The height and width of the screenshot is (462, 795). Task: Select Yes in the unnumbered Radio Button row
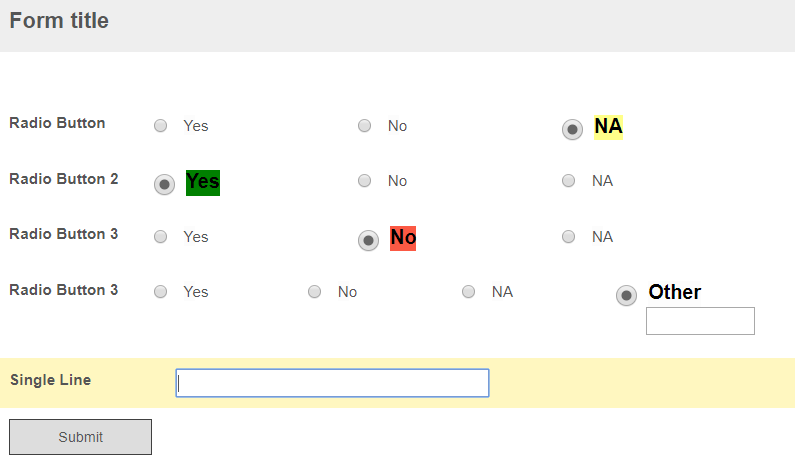tap(160, 126)
